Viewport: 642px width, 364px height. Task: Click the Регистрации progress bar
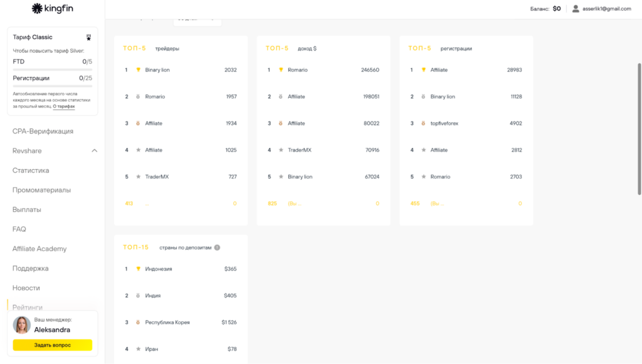coord(53,86)
